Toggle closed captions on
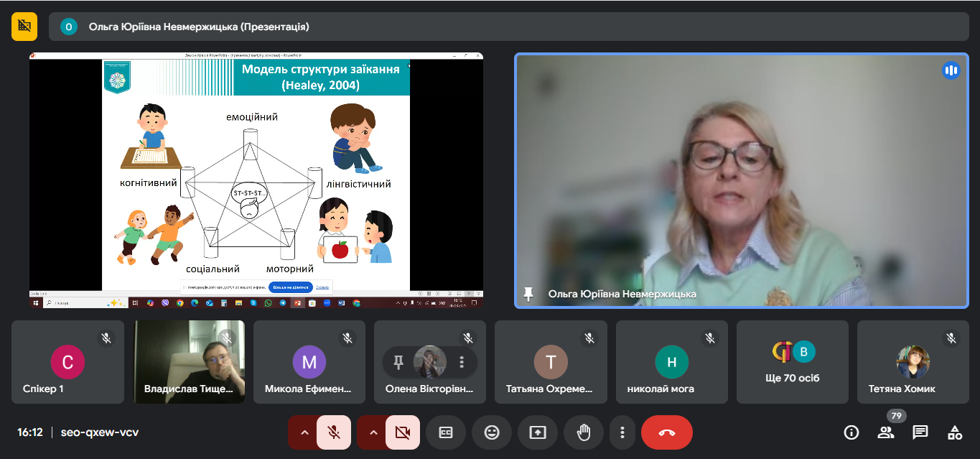Viewport: 980px width, 459px height. [446, 432]
